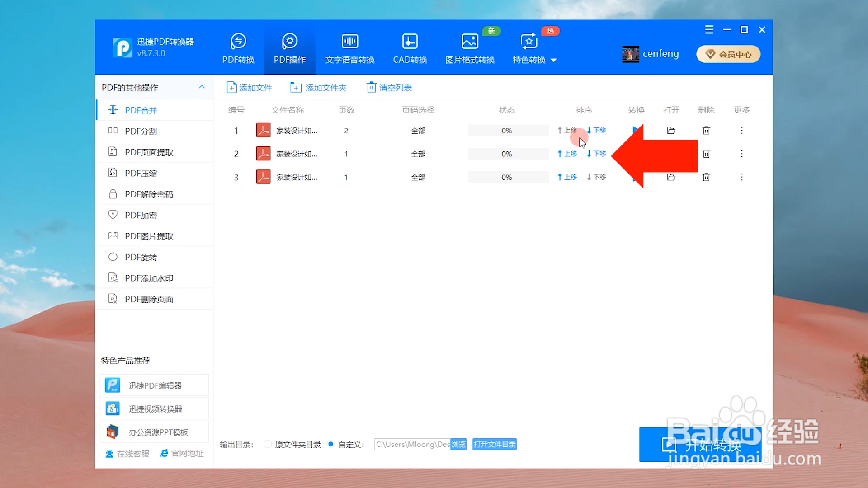
Task: Select 原文件夹目录 radio option
Action: [268, 444]
